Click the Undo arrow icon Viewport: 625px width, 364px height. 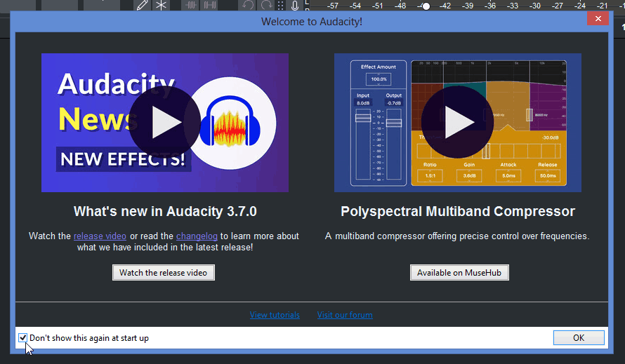coord(248,5)
